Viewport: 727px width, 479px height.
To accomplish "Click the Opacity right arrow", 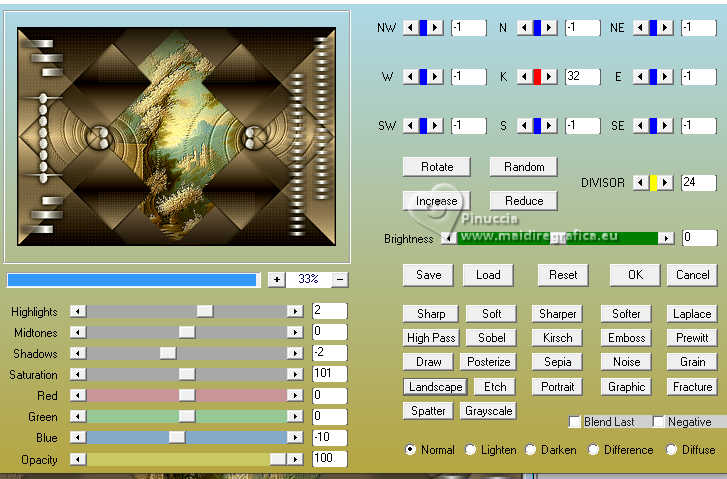I will click(295, 459).
